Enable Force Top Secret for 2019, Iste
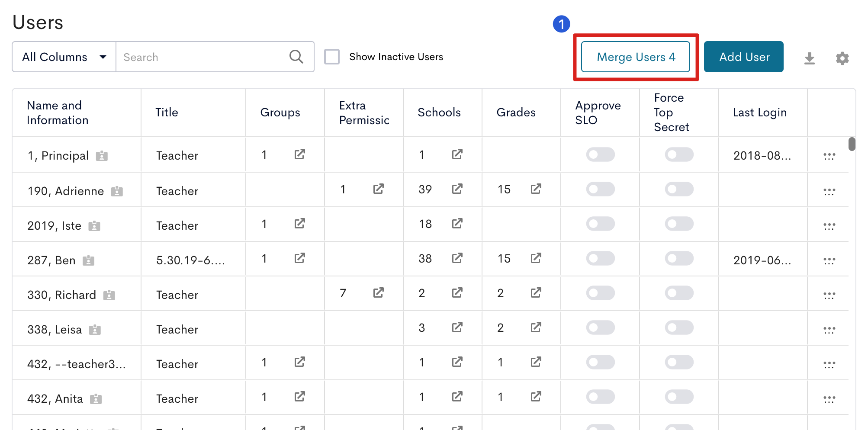This screenshot has height=430, width=868. tap(679, 224)
